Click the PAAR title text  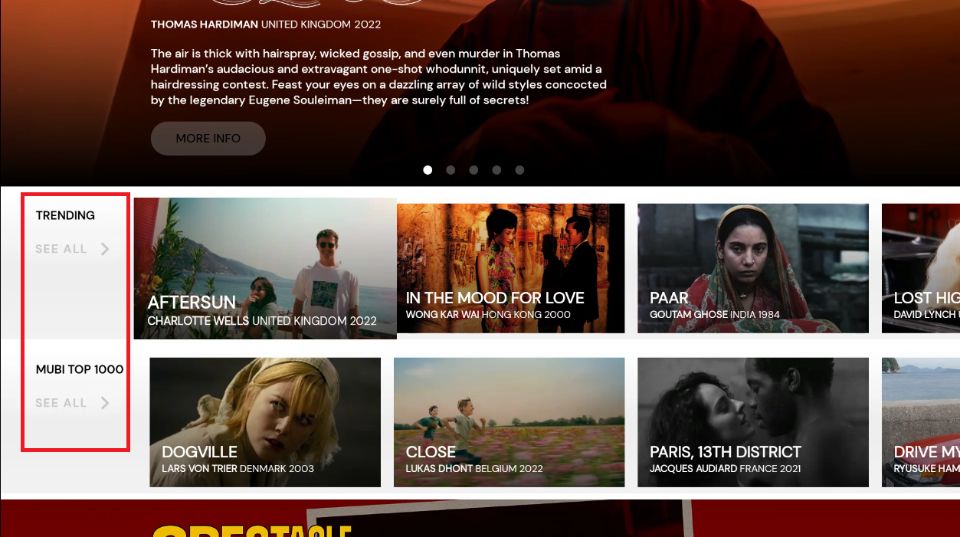(669, 298)
